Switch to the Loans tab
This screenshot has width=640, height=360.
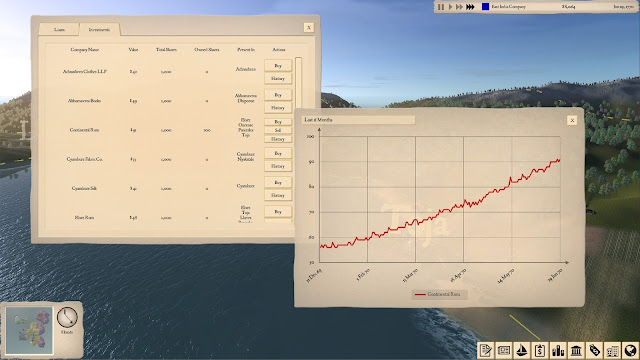coord(59,29)
